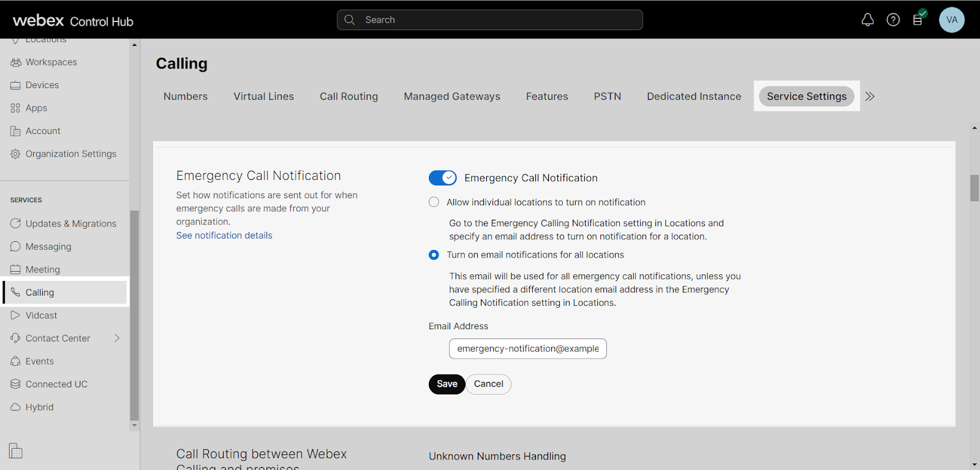This screenshot has width=980, height=470.
Task: Expand the Contact Center submenu chevron
Action: (117, 338)
